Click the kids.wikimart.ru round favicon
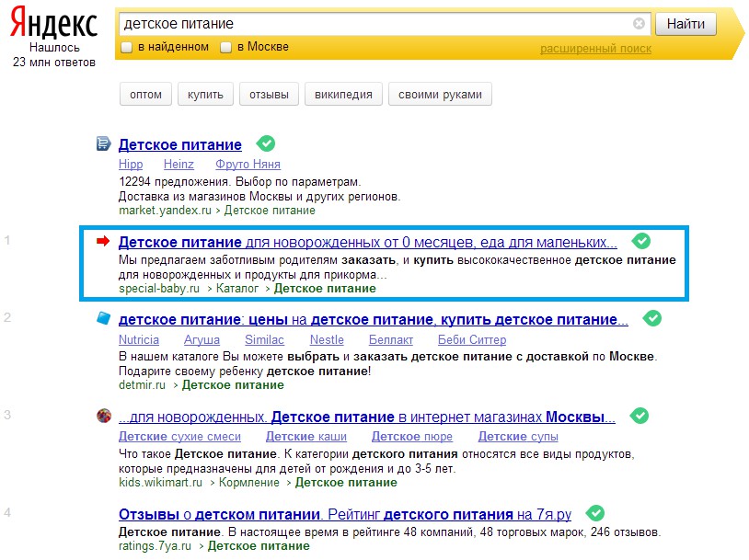The height and width of the screenshot is (560, 749). [x=104, y=416]
